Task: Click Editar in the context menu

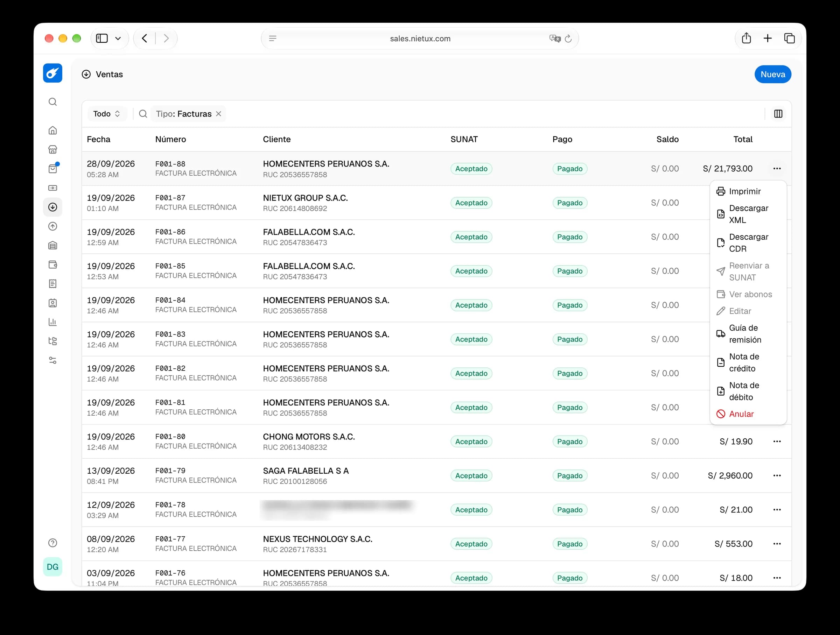Action: click(748, 311)
